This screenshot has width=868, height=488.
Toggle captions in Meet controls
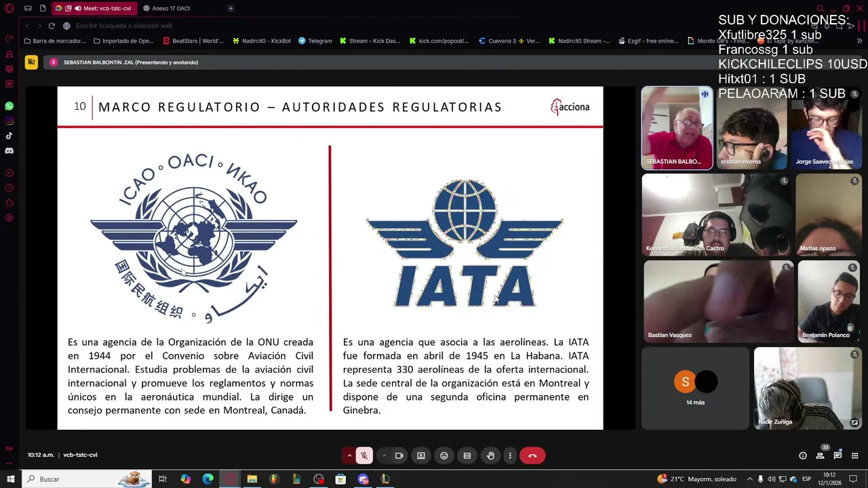pyautogui.click(x=467, y=455)
